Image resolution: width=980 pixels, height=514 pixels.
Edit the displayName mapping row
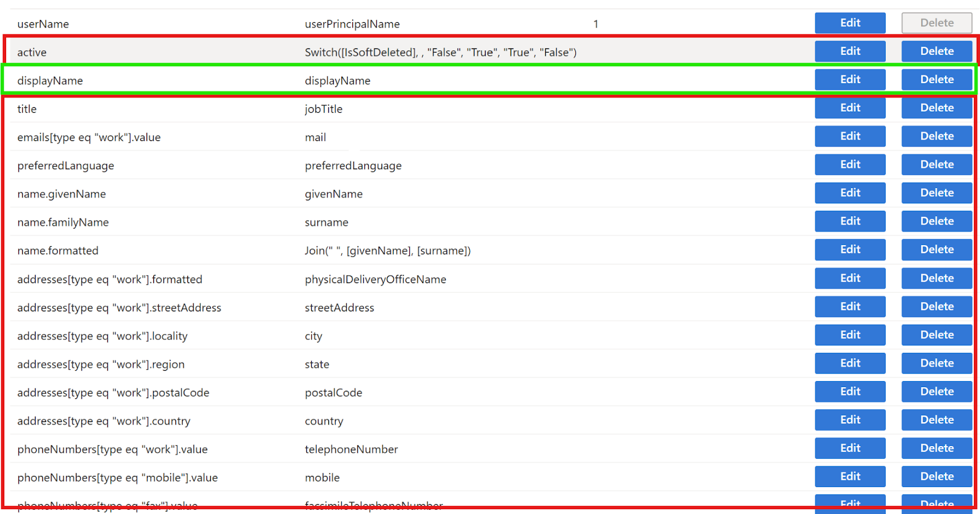[x=850, y=79]
